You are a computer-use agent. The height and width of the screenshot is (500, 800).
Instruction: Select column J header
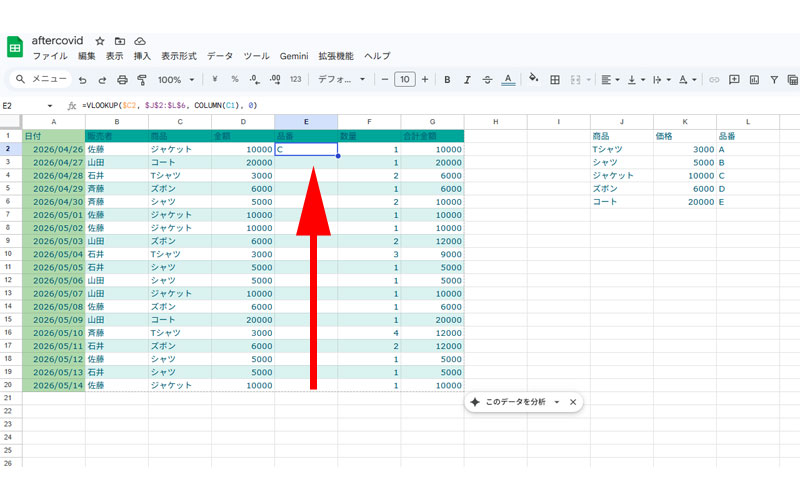tap(621, 122)
